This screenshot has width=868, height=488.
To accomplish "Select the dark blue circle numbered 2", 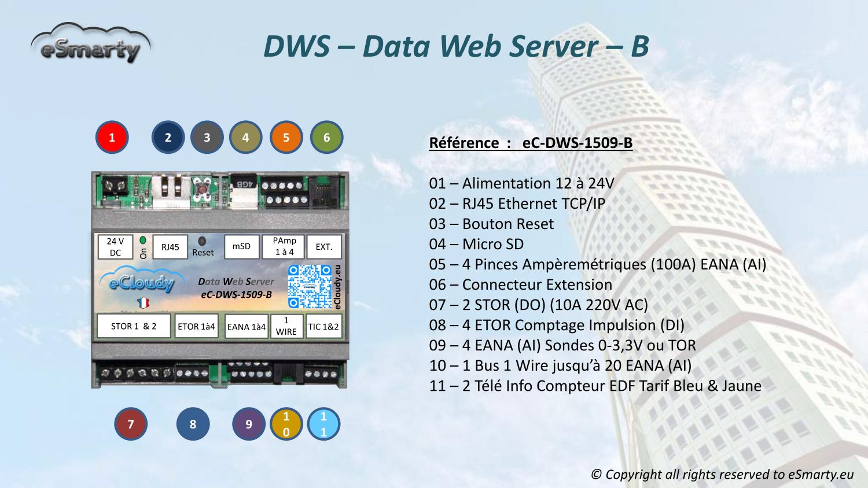I will tap(168, 138).
